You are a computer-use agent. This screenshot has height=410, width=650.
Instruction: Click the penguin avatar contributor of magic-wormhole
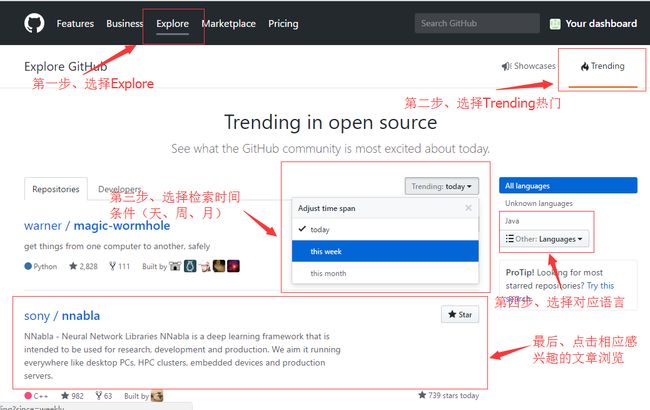click(190, 266)
